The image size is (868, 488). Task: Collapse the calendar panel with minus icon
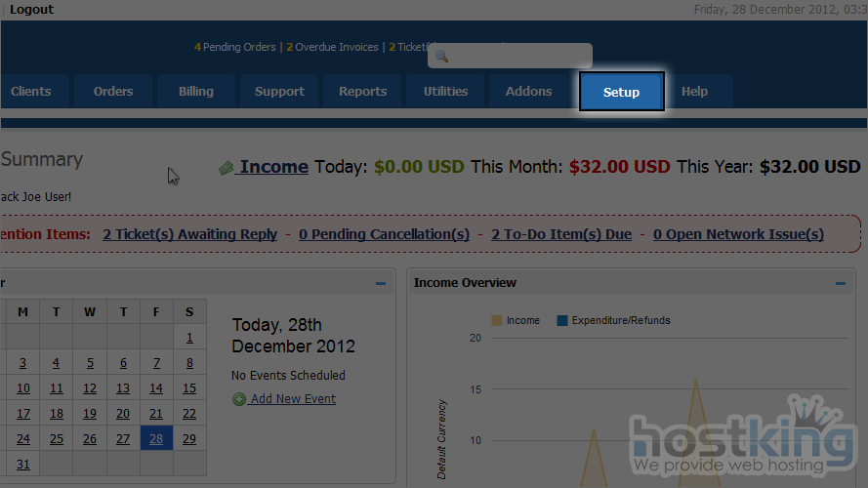coord(381,284)
